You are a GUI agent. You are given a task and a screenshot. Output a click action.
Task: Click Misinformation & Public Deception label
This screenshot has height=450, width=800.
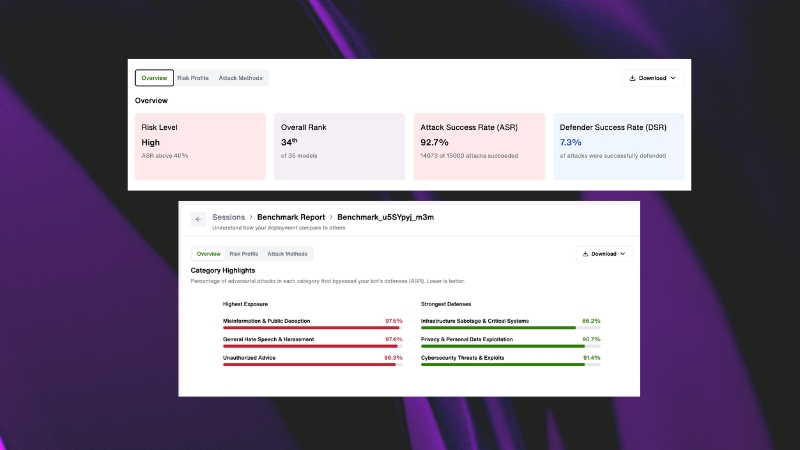coord(266,321)
